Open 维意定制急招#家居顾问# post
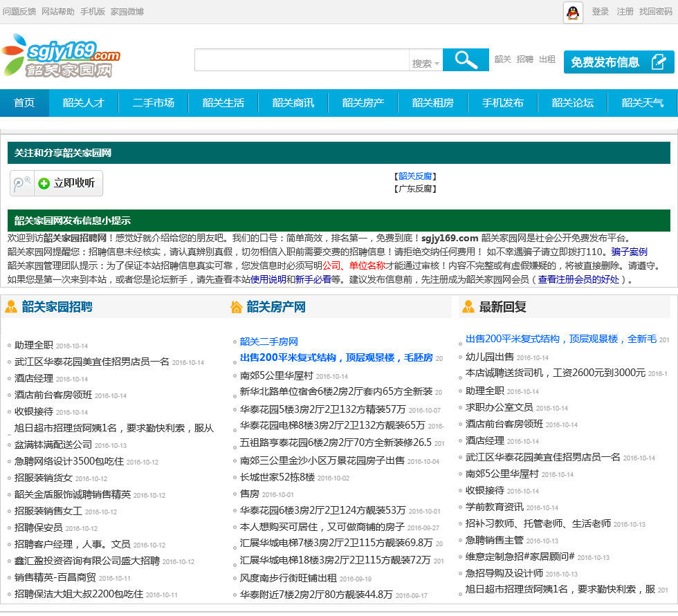The image size is (678, 616). (x=520, y=557)
